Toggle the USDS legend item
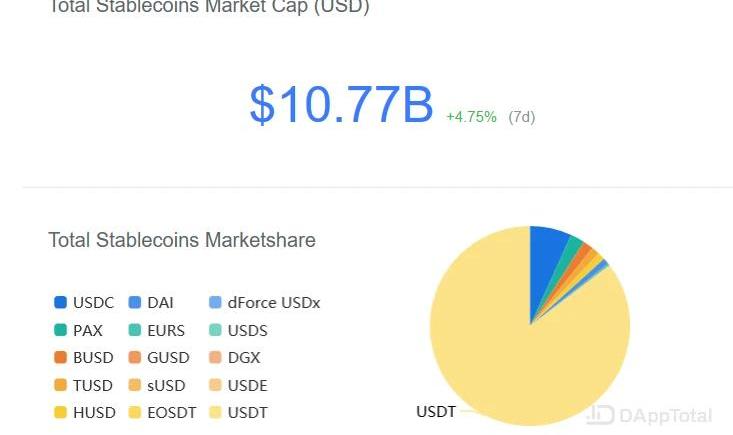Viewport: 733px width, 435px height. 238,330
